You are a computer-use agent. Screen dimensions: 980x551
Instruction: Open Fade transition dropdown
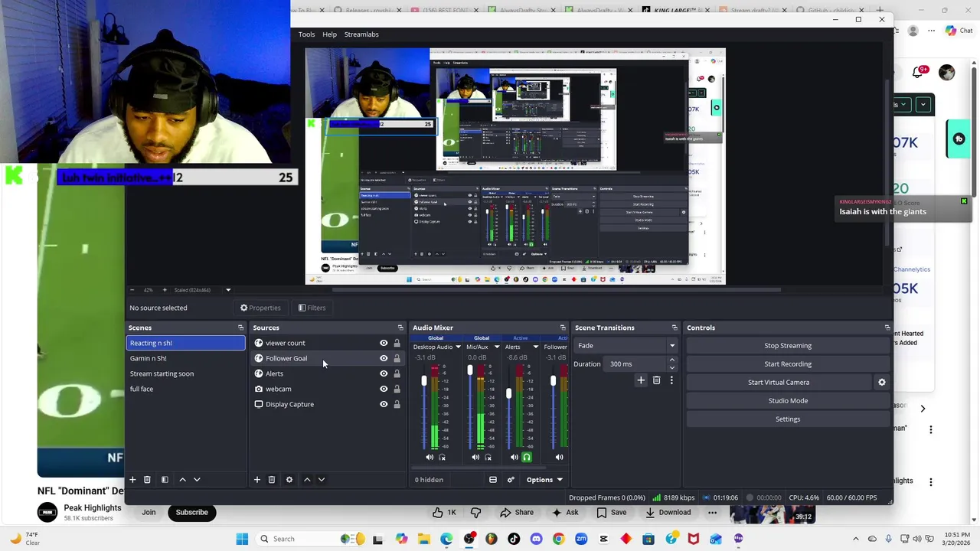626,346
